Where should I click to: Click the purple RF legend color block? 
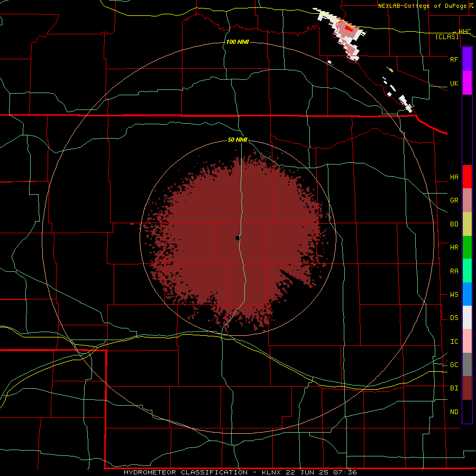tap(467, 59)
